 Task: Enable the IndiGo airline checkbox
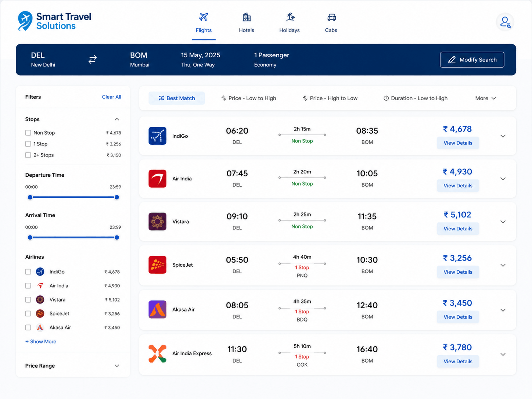pyautogui.click(x=28, y=272)
